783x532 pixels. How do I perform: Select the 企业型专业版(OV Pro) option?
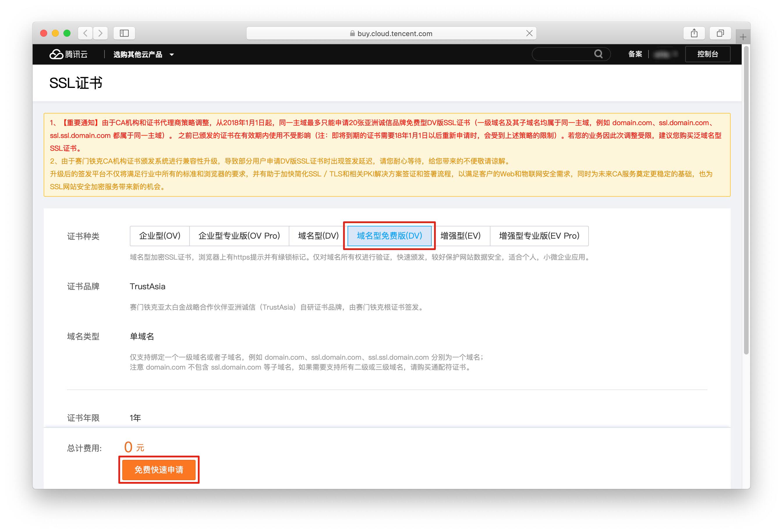pyautogui.click(x=239, y=236)
